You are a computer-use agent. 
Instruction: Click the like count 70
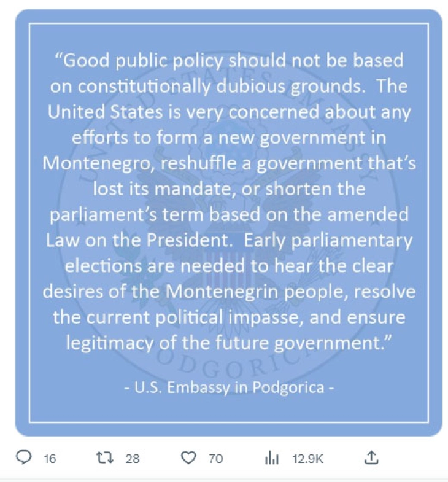(215, 458)
